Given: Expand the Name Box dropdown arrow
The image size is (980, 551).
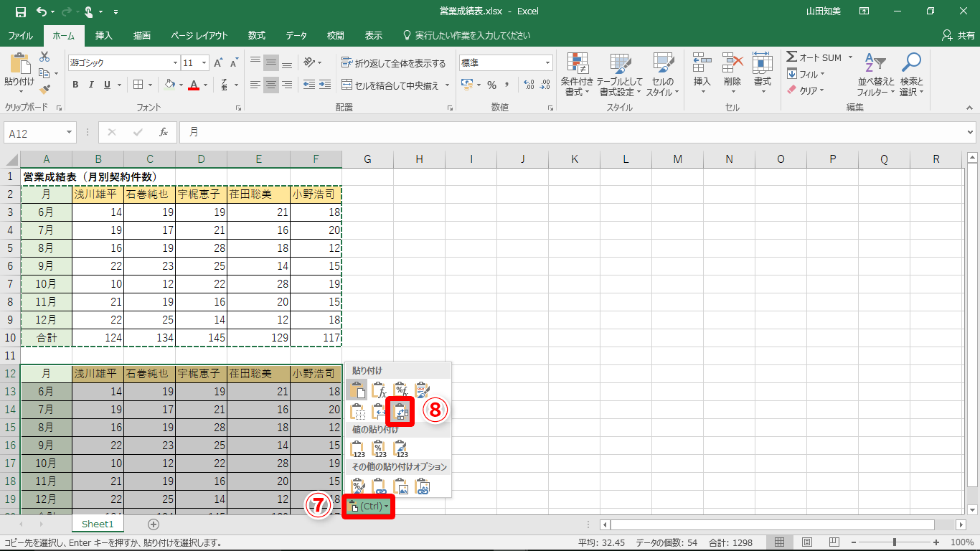Looking at the screenshot, I should point(70,132).
